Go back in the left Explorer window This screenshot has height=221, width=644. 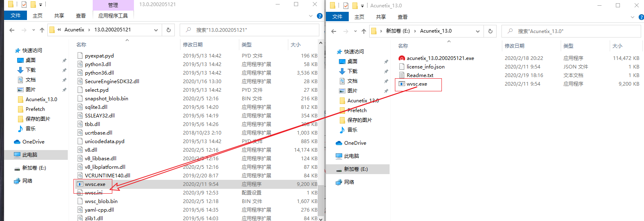12,30
